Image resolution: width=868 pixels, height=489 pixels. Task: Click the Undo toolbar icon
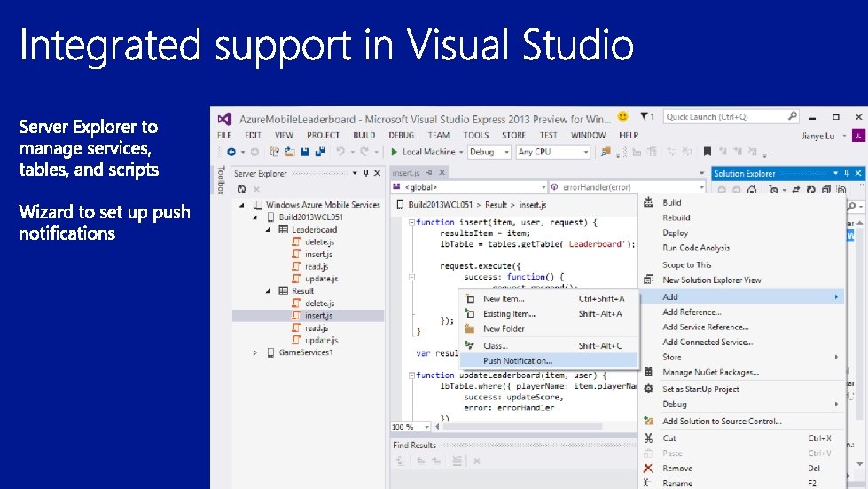tap(340, 152)
